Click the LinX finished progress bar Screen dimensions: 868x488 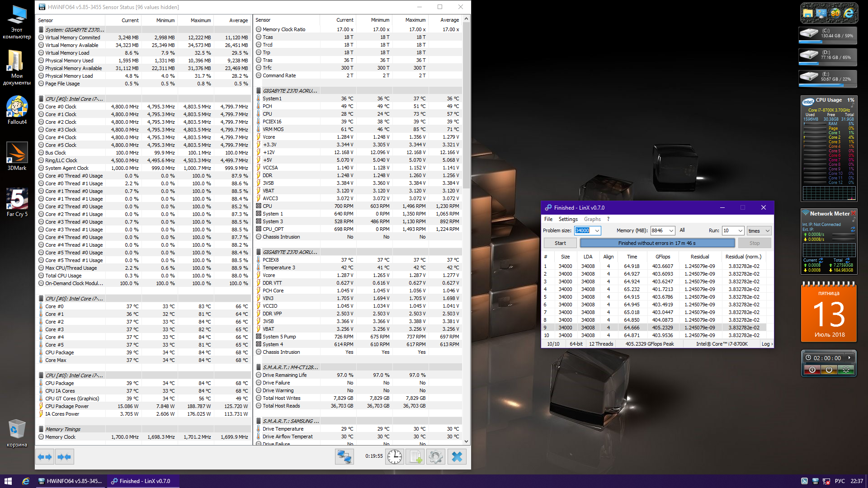coord(657,243)
